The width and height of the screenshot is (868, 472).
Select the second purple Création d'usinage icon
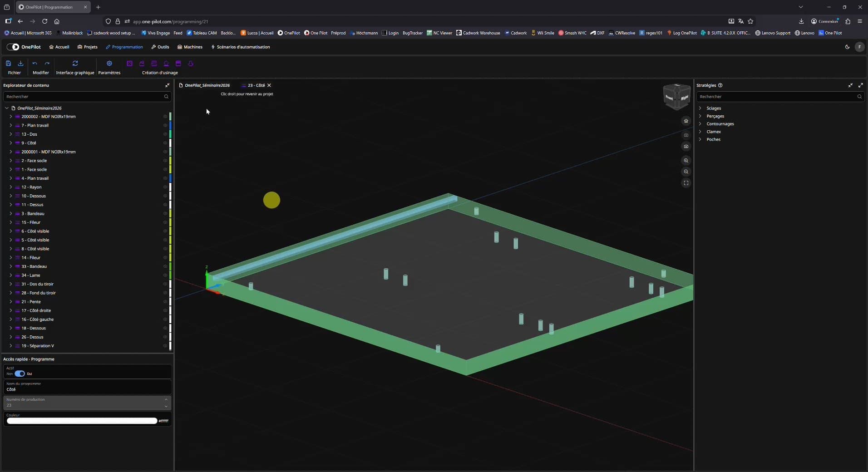pos(142,64)
